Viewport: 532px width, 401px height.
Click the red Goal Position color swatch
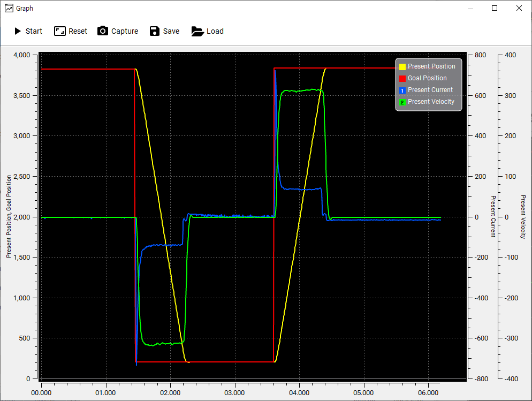tap(402, 78)
